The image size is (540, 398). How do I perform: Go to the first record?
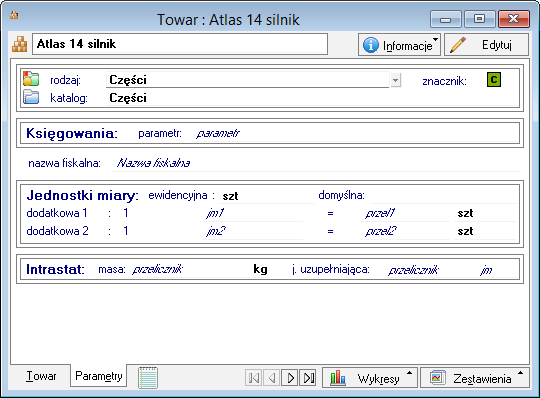[254, 378]
